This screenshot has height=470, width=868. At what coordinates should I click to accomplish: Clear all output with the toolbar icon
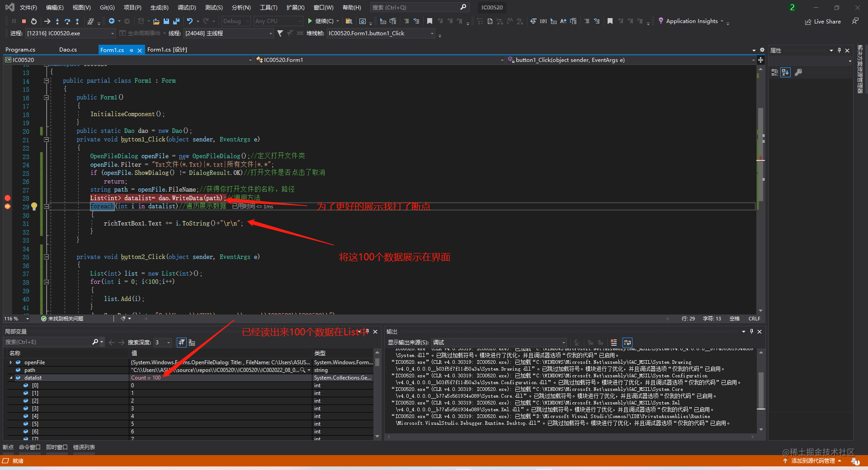point(613,343)
